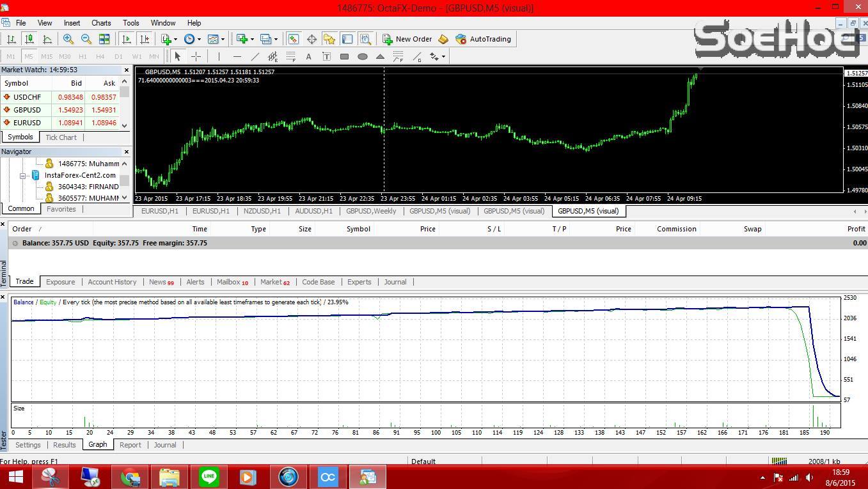Image resolution: width=868 pixels, height=489 pixels.
Task: Click the Zoom Out magnifier icon
Action: pyautogui.click(x=86, y=39)
